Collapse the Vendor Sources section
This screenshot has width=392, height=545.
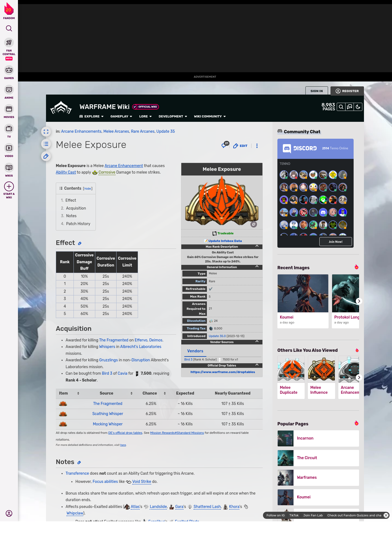click(x=257, y=341)
